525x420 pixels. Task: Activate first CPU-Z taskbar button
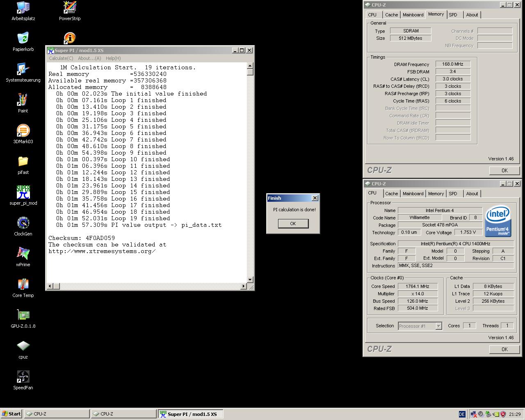(57, 414)
